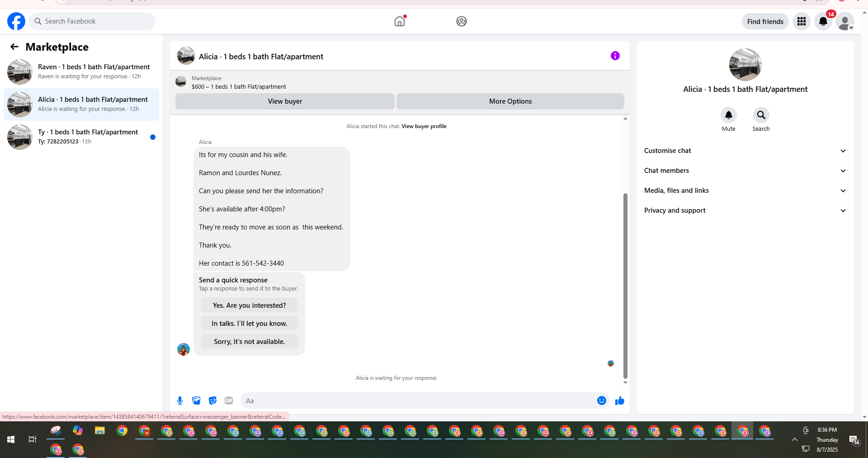The height and width of the screenshot is (458, 868).
Task: Click the 'Her contact is 561-542-3440' message
Action: coord(241,263)
